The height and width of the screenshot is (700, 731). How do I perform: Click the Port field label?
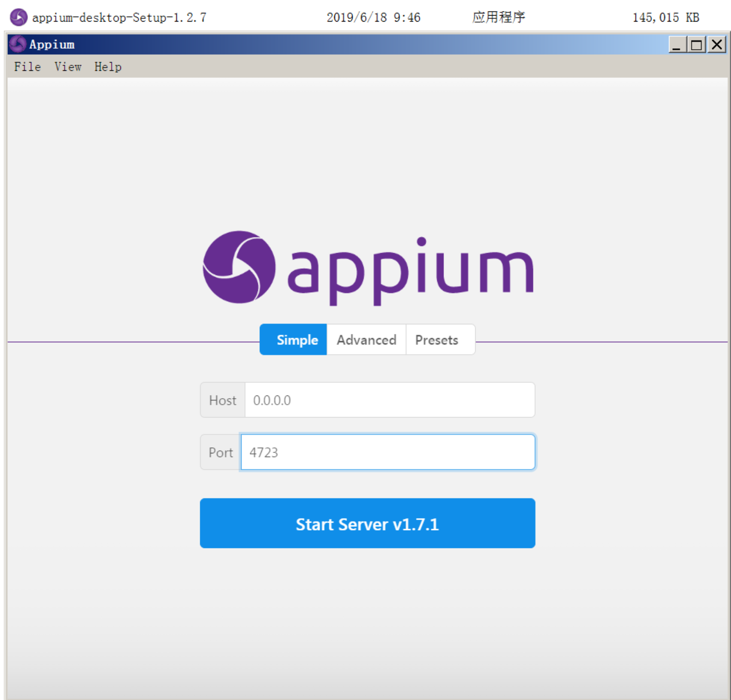[x=220, y=452]
